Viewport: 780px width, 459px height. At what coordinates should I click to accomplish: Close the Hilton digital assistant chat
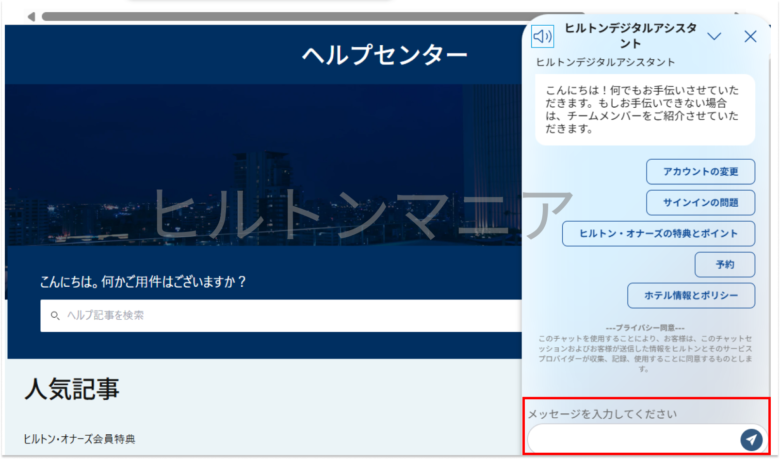pos(750,36)
